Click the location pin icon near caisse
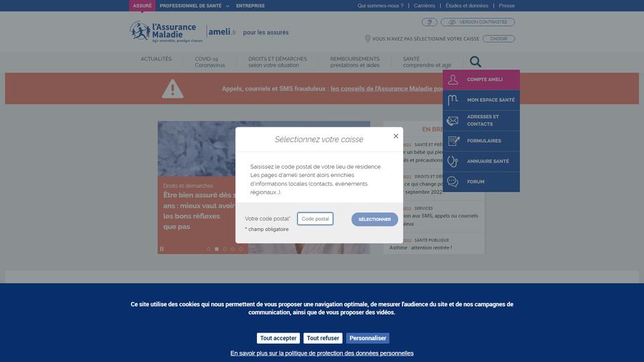The image size is (644, 362). click(x=368, y=39)
